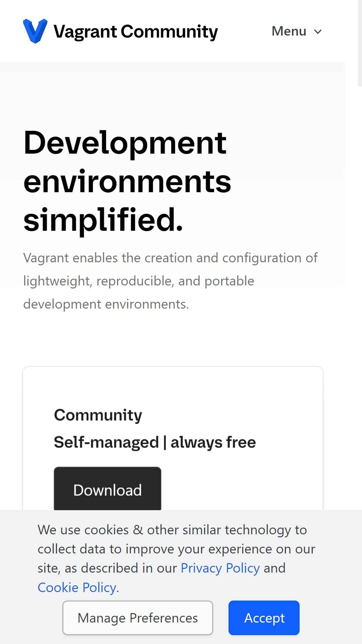Screen dimensions: 362x644
Task: Download the Community edition of Vagrant
Action: (108, 489)
